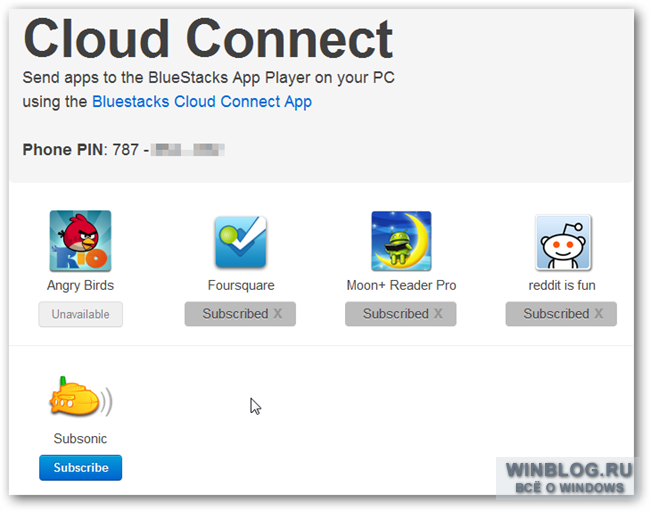Subscribe to the Subsonic app
The width and height of the screenshot is (650, 511).
(x=81, y=467)
